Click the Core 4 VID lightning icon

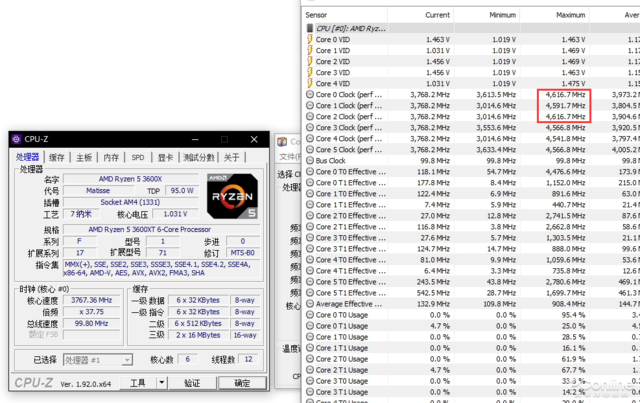point(310,83)
